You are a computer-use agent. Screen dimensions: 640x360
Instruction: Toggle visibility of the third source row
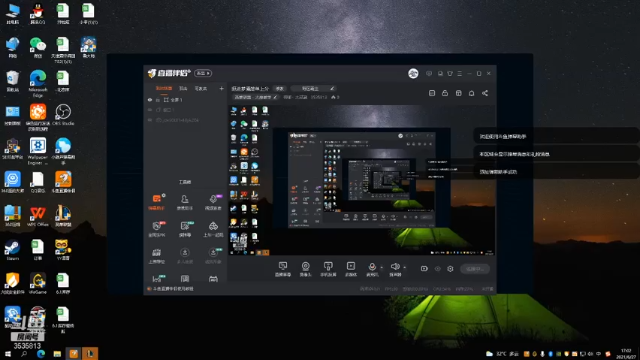(150, 120)
